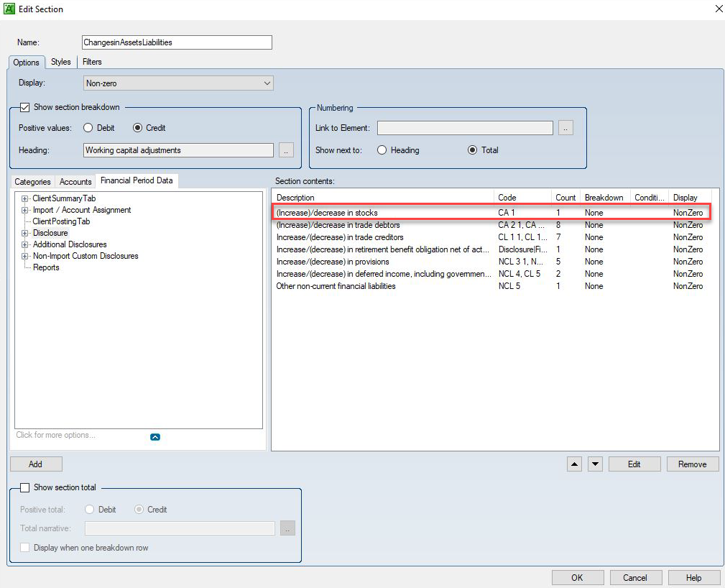Click the application icon in the title bar

[10, 9]
